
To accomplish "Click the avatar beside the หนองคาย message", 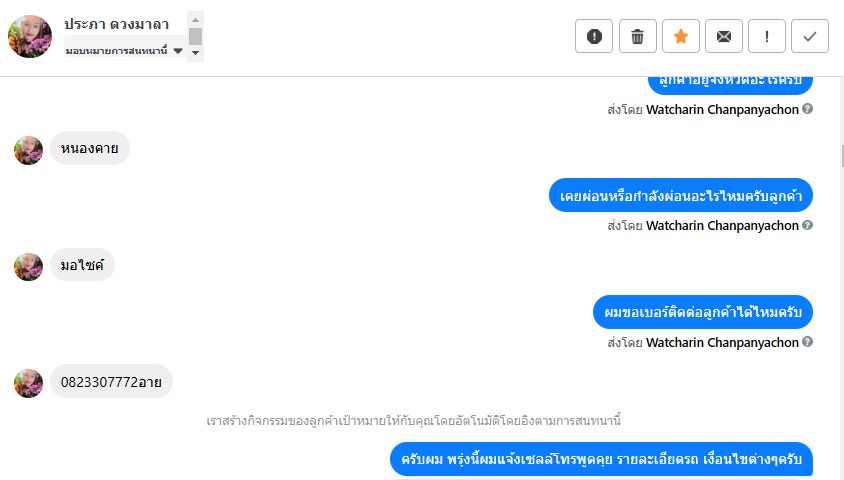I will [28, 150].
